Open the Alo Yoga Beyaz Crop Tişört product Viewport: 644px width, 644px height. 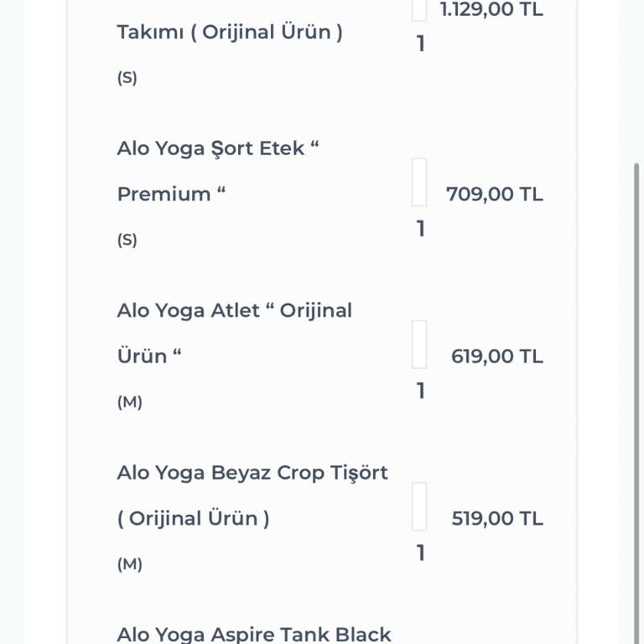pyautogui.click(x=252, y=473)
